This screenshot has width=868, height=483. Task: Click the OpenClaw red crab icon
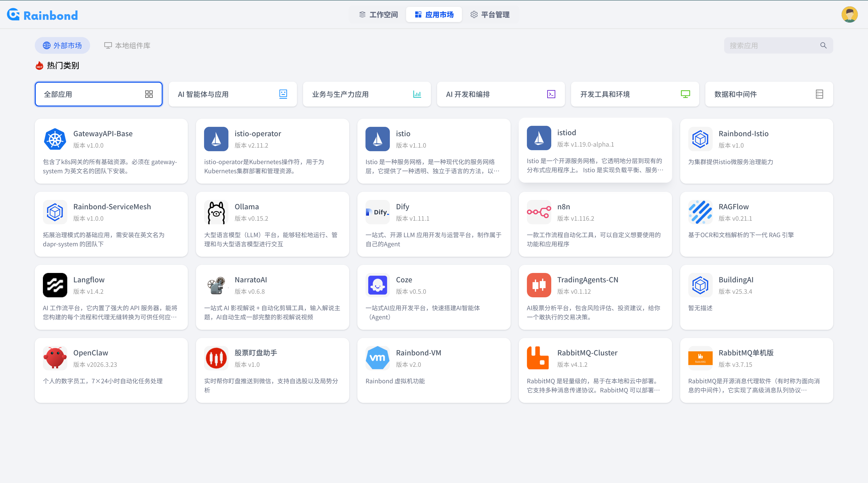pos(55,358)
